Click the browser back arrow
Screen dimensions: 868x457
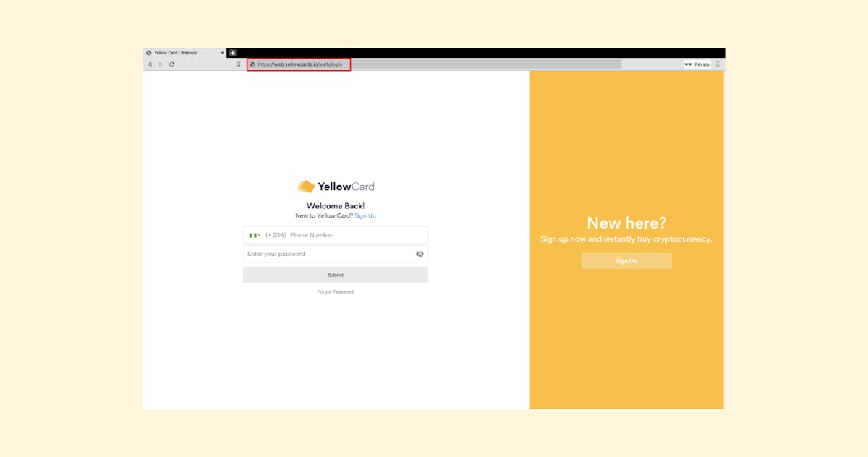[x=150, y=64]
